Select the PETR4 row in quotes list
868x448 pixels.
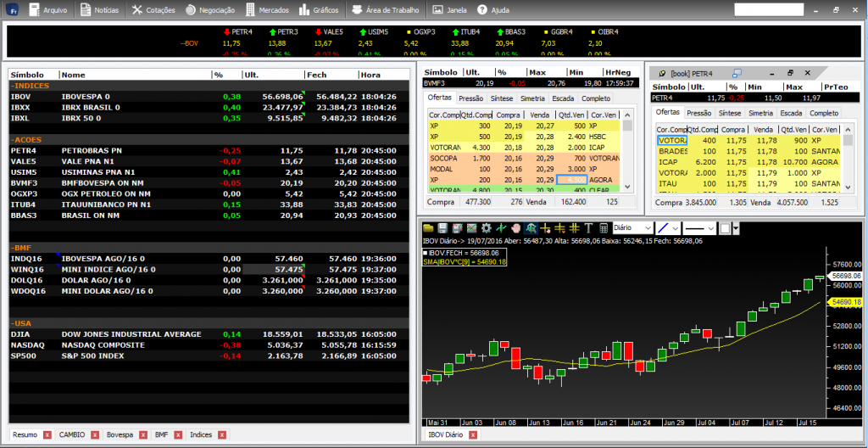coord(209,150)
